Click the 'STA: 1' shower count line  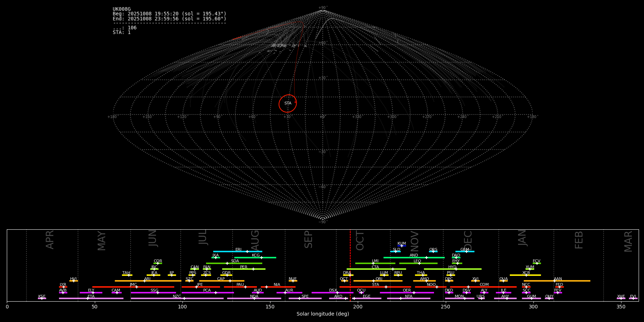coord(122,33)
